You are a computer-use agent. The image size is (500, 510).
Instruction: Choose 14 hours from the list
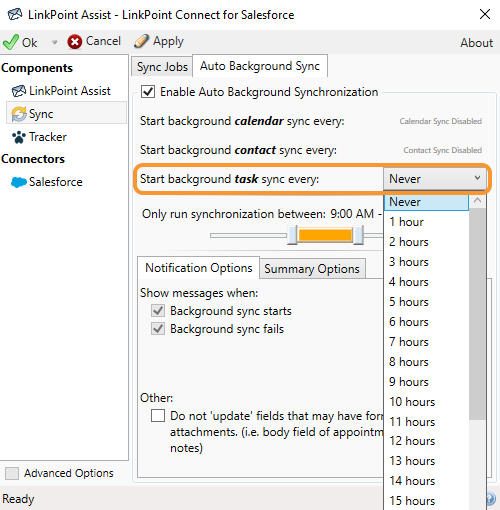pos(426,481)
